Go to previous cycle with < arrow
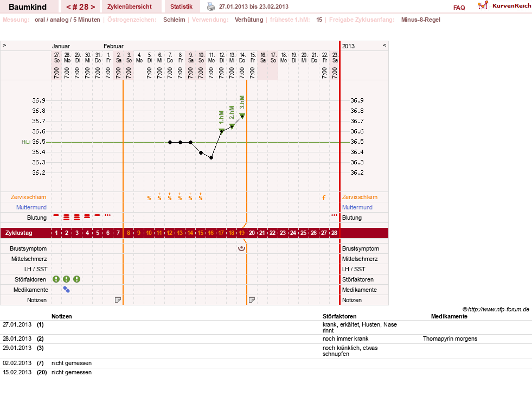The width and height of the screenshot is (532, 396). pyautogui.click(x=68, y=7)
